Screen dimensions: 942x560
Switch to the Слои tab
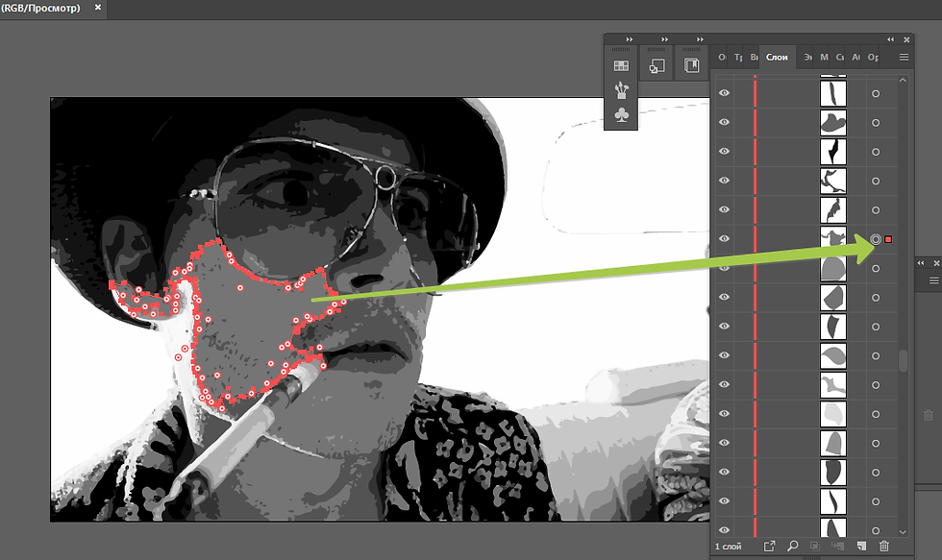click(777, 57)
